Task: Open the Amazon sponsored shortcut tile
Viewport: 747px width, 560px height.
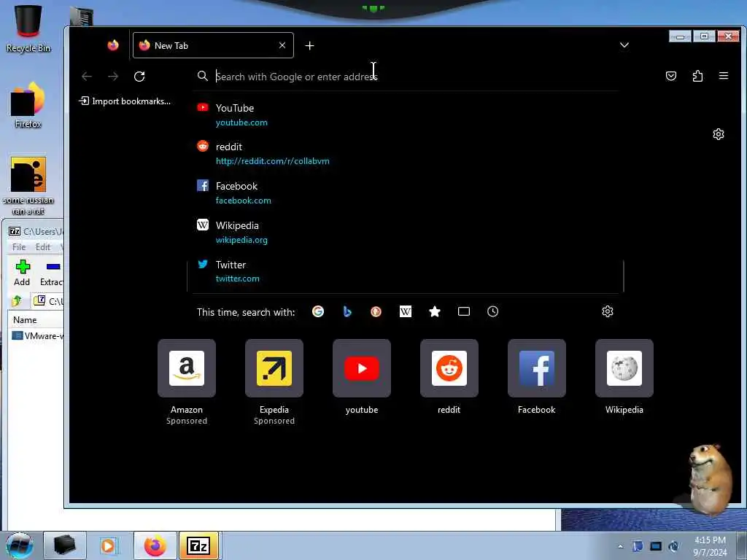Action: 187,368
